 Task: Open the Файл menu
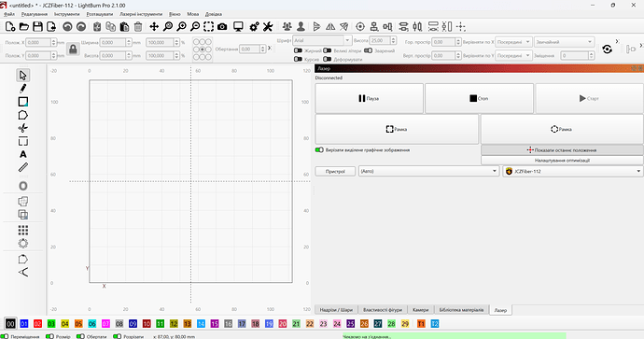9,14
